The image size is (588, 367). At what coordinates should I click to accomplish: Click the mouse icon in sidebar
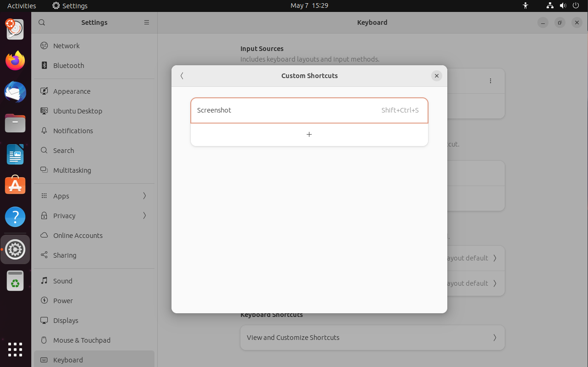pyautogui.click(x=44, y=340)
